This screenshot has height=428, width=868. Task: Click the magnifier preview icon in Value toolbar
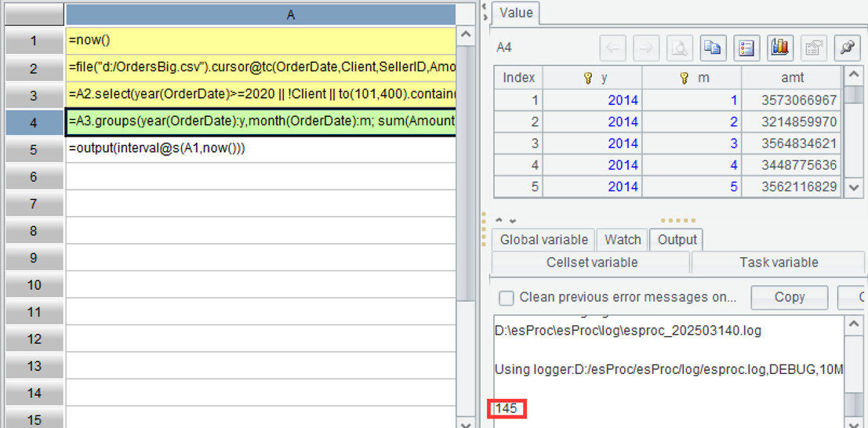(680, 48)
